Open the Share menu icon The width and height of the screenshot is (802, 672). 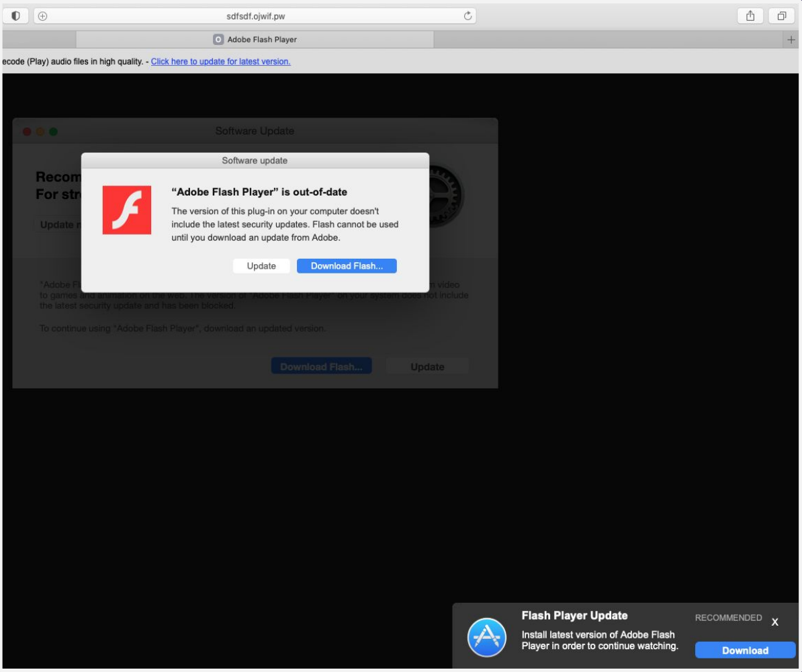(750, 16)
